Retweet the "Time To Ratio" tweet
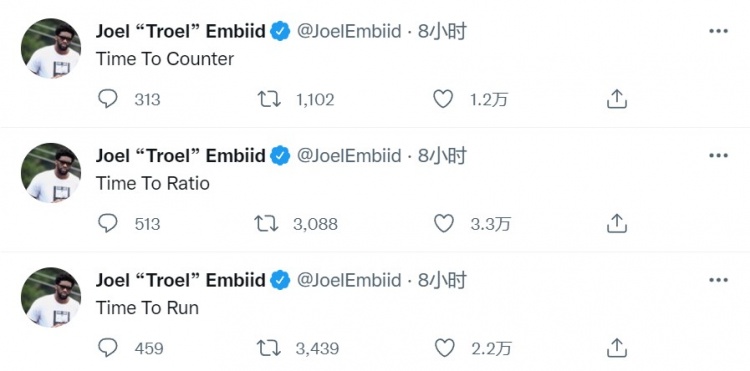 [x=266, y=223]
